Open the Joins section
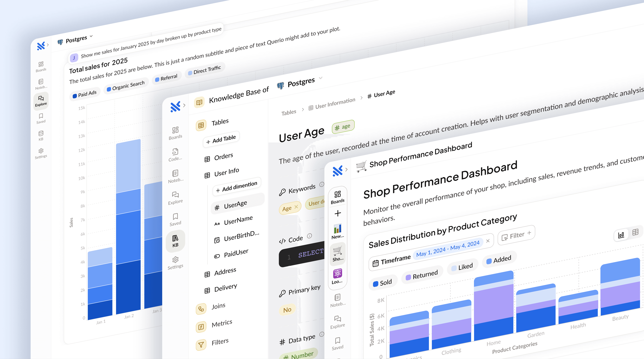Screen dimensions: 644x359 coord(211,308)
